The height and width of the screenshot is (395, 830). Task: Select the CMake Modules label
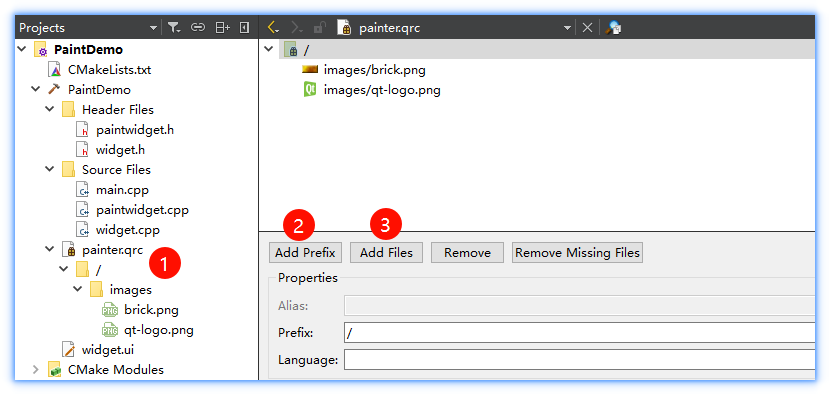(116, 370)
